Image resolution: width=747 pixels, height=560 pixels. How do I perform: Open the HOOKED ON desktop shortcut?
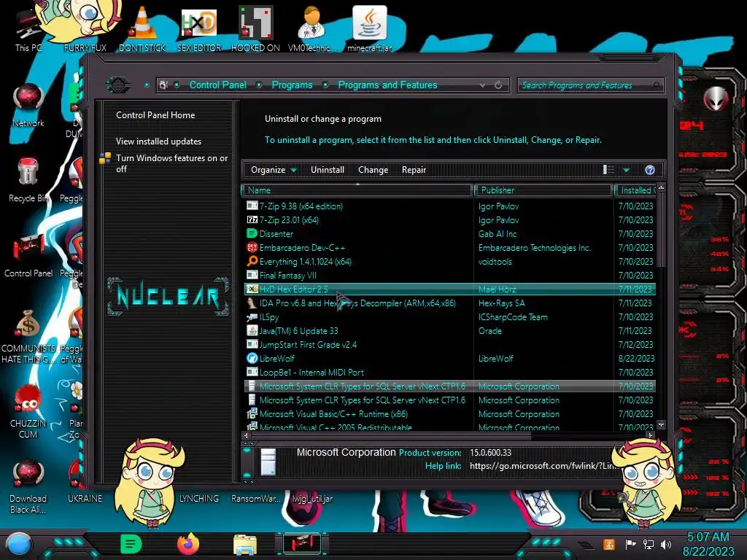(x=255, y=28)
